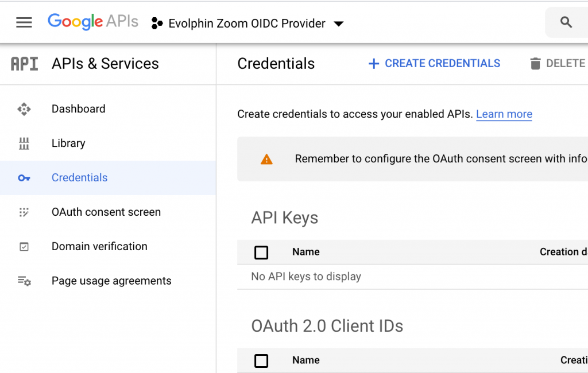Open the hamburger navigation menu
588x373 pixels.
tap(24, 22)
